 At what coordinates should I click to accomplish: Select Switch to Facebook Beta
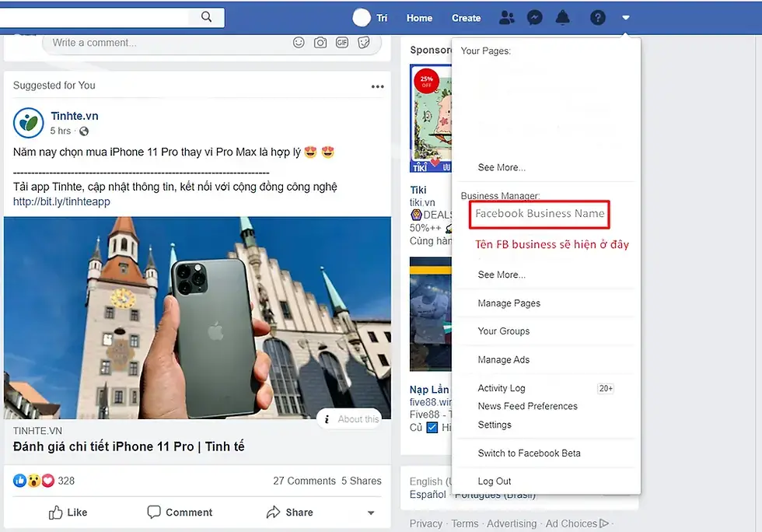pyautogui.click(x=529, y=453)
